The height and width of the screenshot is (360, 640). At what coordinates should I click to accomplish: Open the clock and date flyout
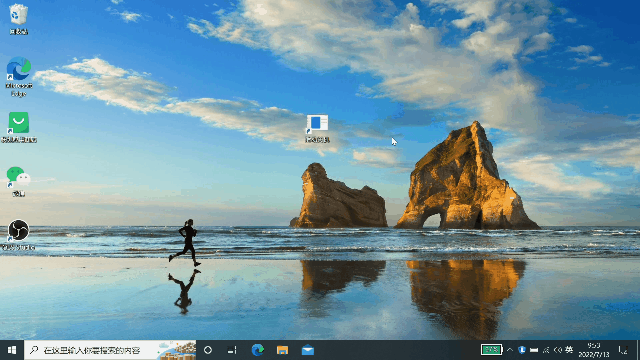[594, 350]
